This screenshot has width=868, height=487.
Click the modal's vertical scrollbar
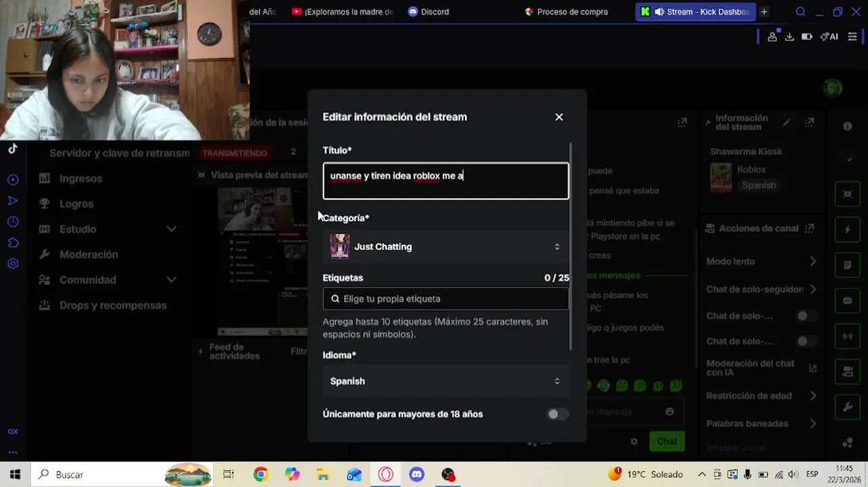pos(571,247)
